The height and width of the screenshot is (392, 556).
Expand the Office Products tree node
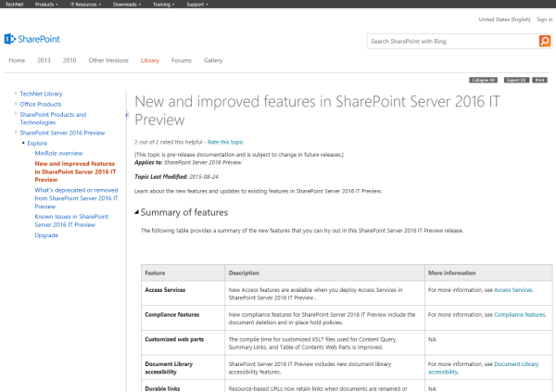click(x=16, y=104)
